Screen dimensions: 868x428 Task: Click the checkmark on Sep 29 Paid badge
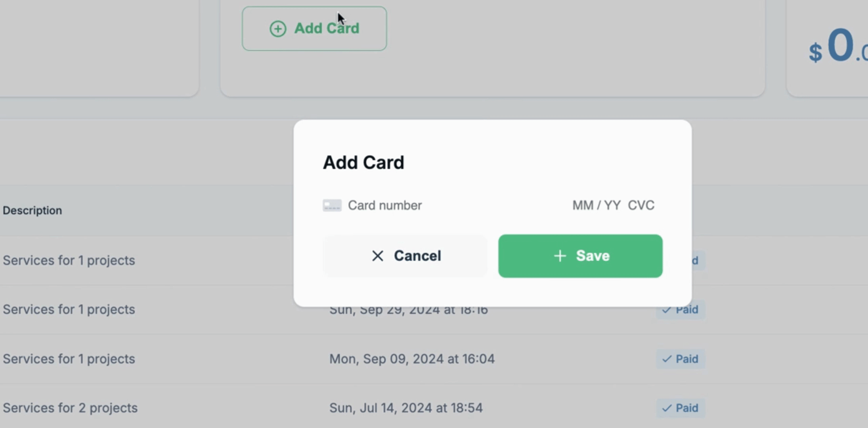pyautogui.click(x=667, y=310)
